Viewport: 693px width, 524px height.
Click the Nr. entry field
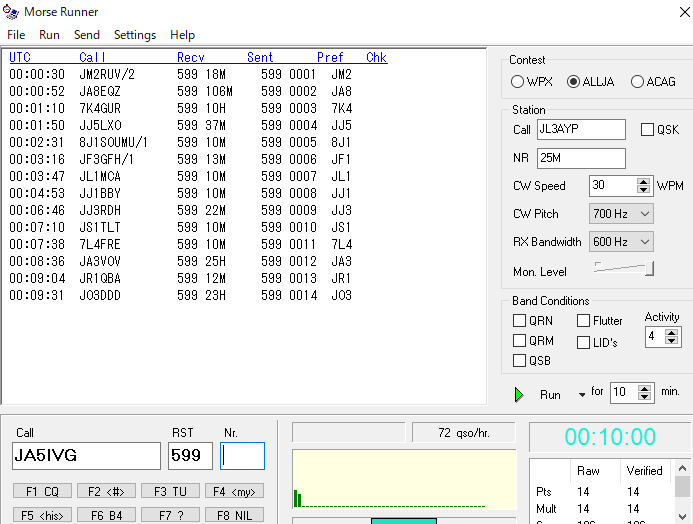click(242, 456)
